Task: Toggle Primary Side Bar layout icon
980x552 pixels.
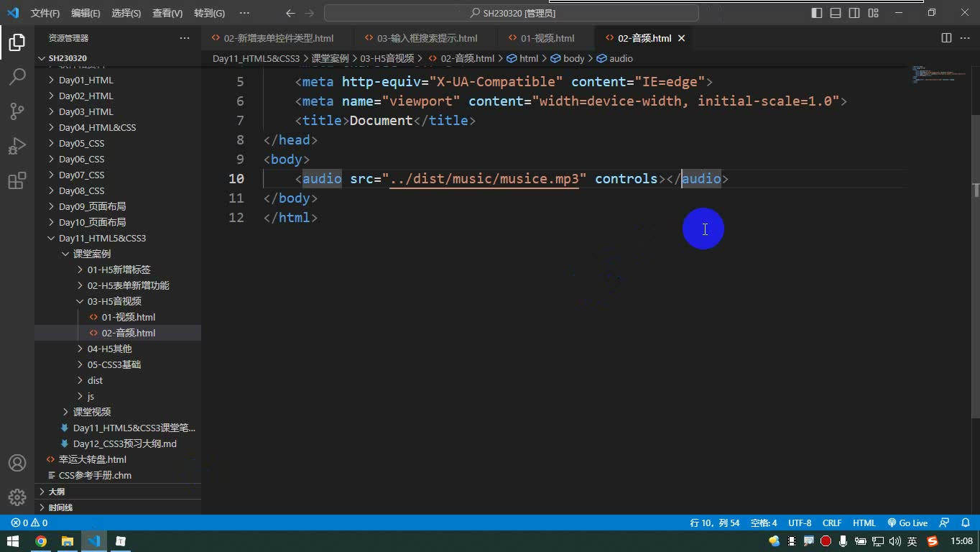Action: (x=817, y=13)
